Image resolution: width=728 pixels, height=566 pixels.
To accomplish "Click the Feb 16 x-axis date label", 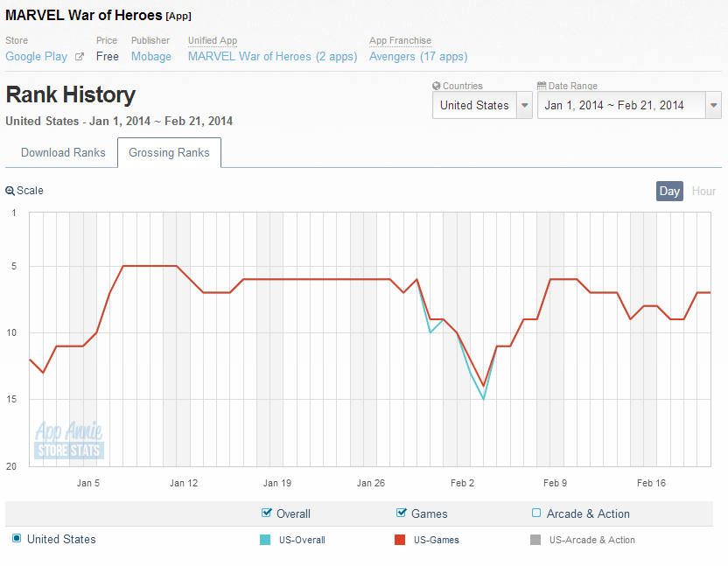I will click(651, 483).
